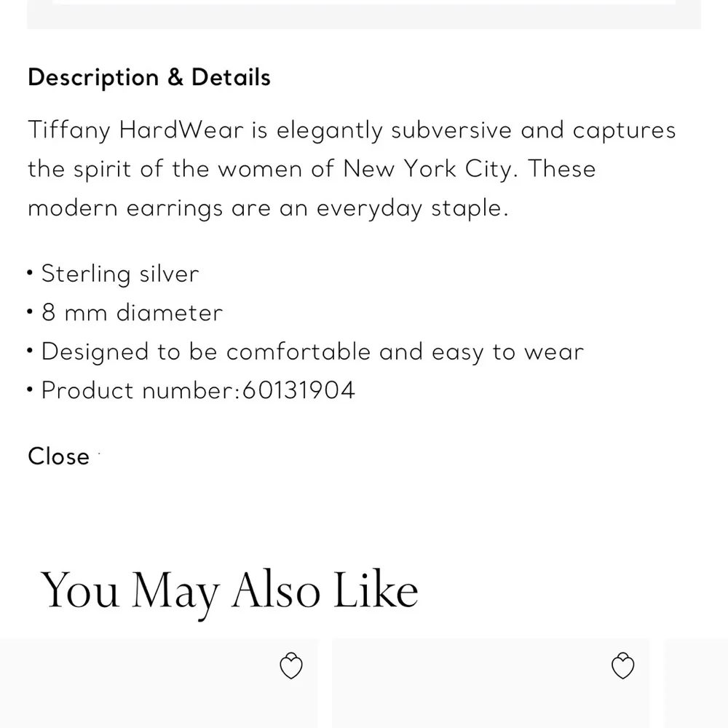Click the Description & Details heading

(149, 78)
